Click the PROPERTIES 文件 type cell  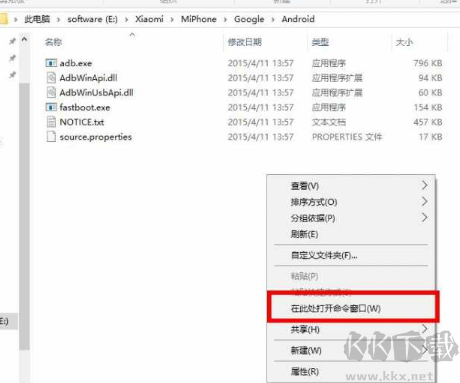(347, 137)
